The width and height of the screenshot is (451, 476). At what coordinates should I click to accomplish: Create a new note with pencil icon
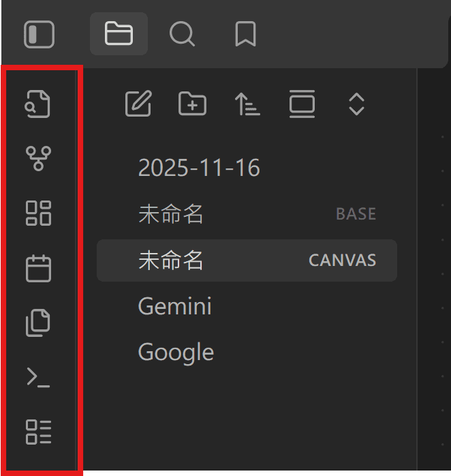pyautogui.click(x=138, y=104)
